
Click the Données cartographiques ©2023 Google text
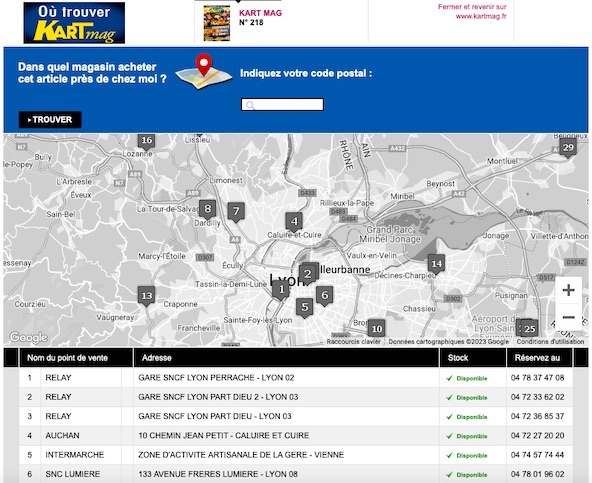[449, 341]
